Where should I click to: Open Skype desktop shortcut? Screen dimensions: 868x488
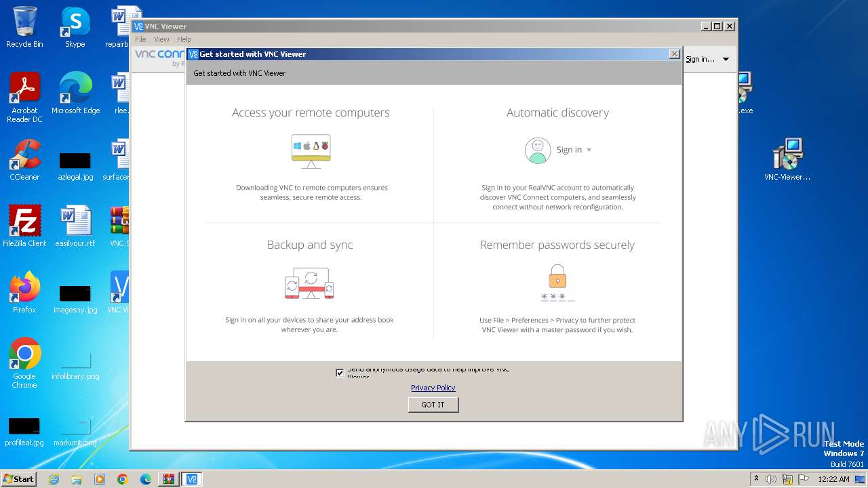(x=75, y=27)
